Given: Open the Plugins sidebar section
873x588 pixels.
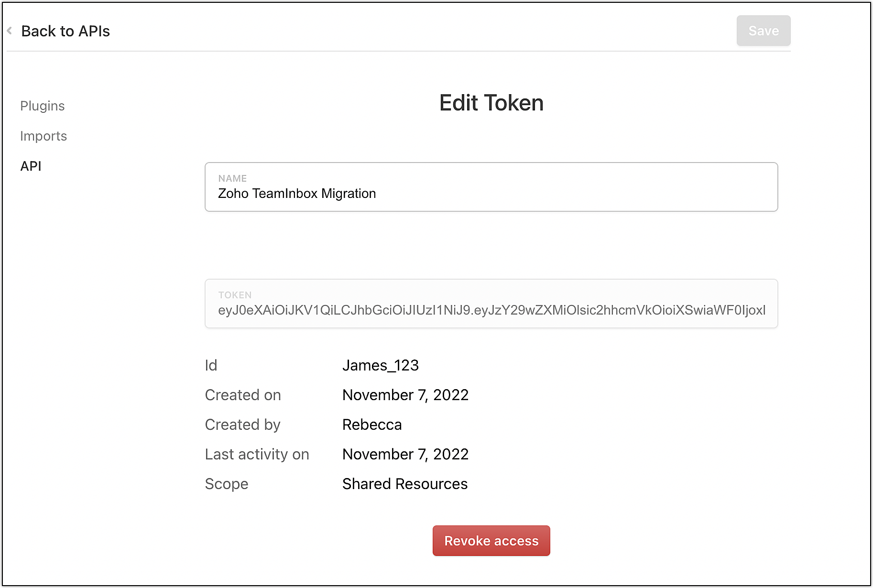Looking at the screenshot, I should click(x=43, y=106).
